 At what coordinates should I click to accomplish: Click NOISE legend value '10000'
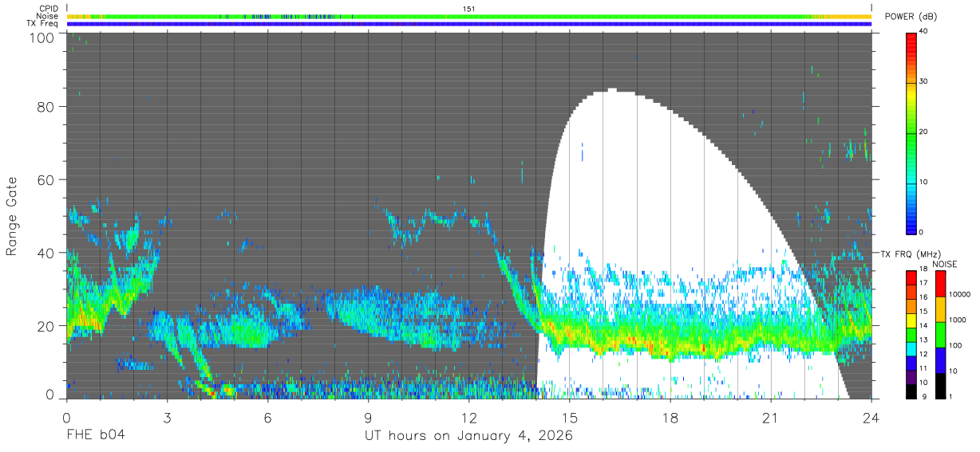960,296
